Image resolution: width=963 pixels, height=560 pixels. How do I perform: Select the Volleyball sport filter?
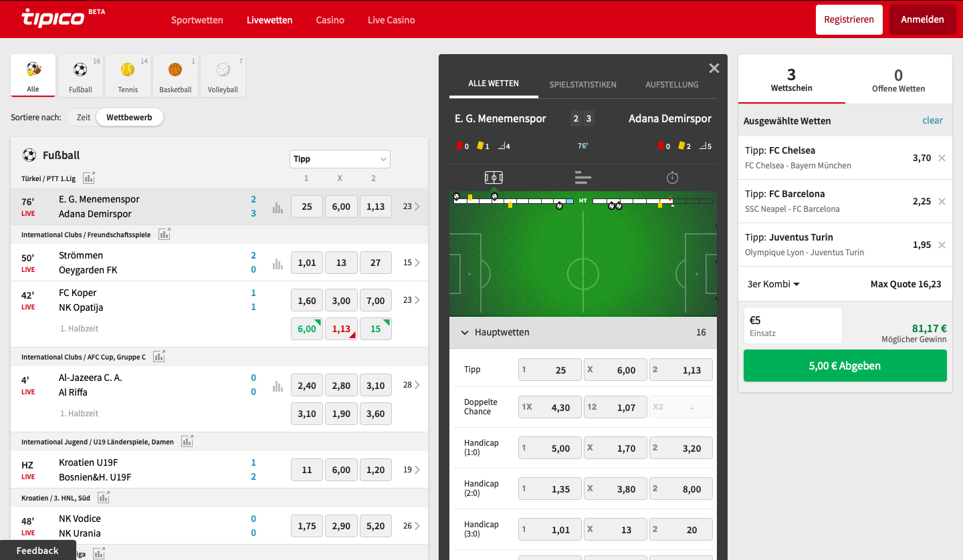[x=223, y=76]
